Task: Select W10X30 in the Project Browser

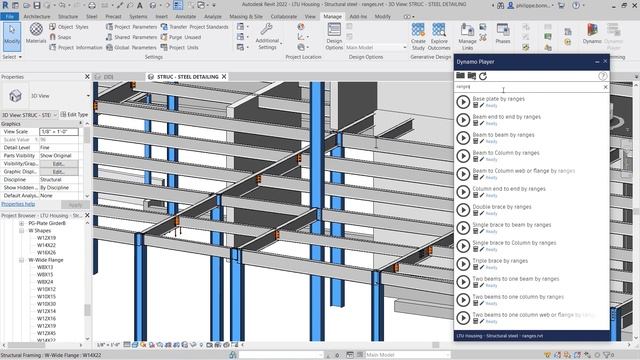Action: [46, 304]
